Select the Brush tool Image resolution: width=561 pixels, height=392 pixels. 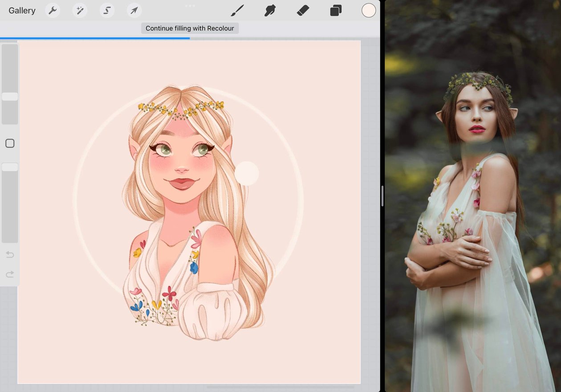(x=238, y=10)
